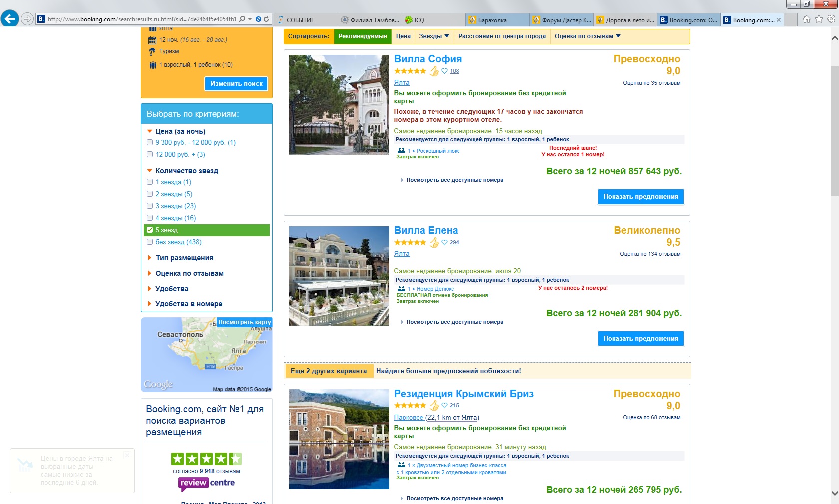Click the browser back arrow button

coord(10,19)
